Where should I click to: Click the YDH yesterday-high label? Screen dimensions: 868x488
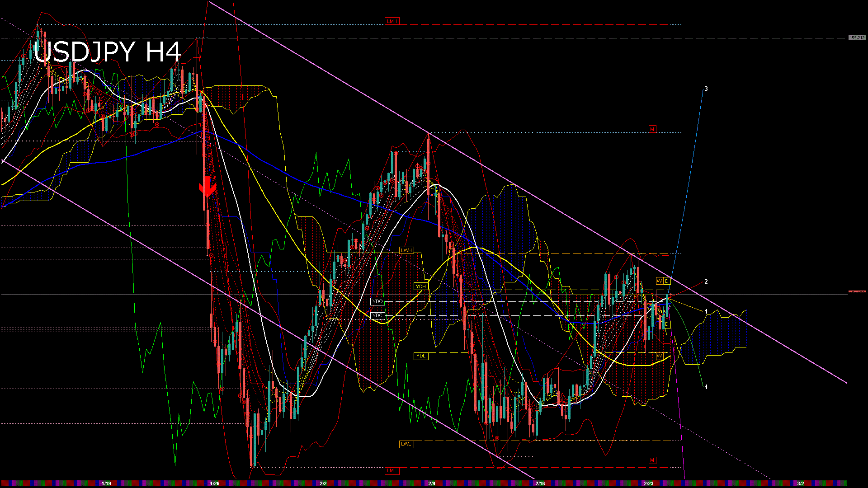pos(421,286)
